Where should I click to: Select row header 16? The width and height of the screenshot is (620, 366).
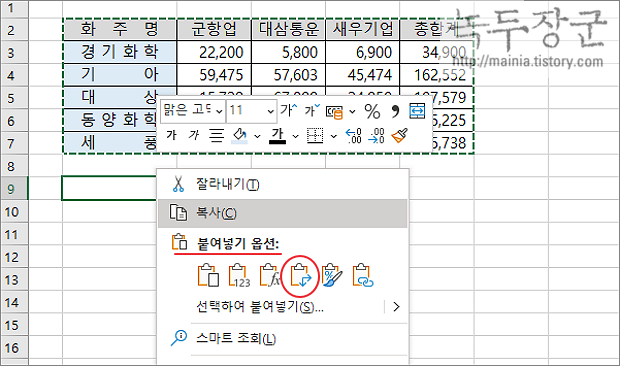point(14,348)
